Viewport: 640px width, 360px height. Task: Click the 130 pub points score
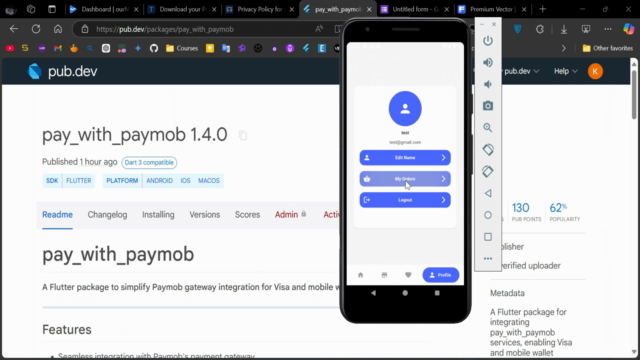[x=526, y=212]
